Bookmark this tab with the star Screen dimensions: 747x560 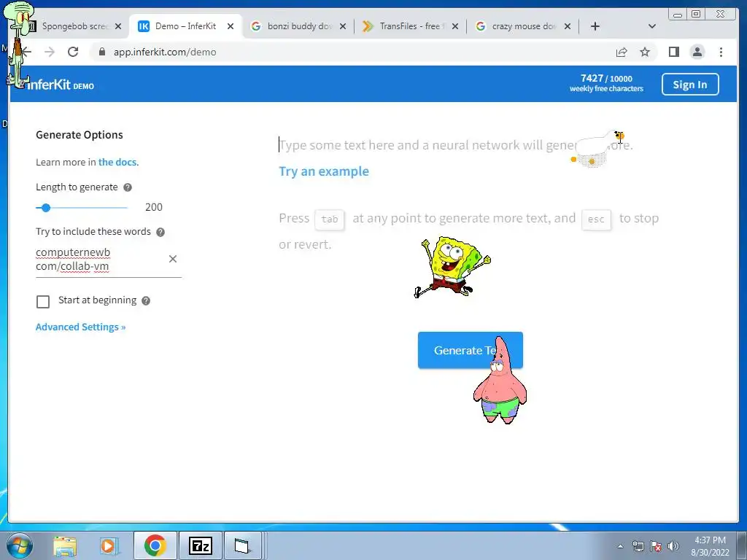645,52
